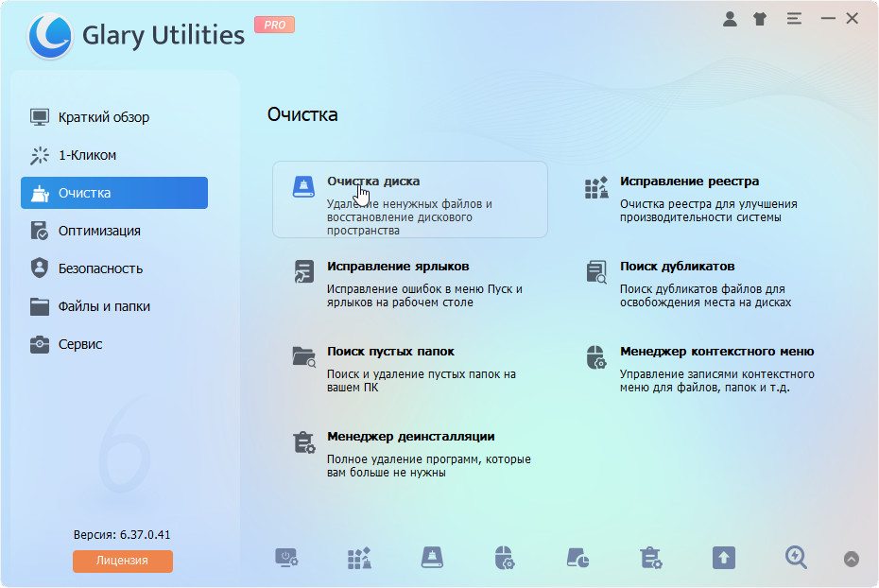Screen dimensions: 879x588
Task: Go to Оптимизация in the sidebar
Action: (99, 231)
